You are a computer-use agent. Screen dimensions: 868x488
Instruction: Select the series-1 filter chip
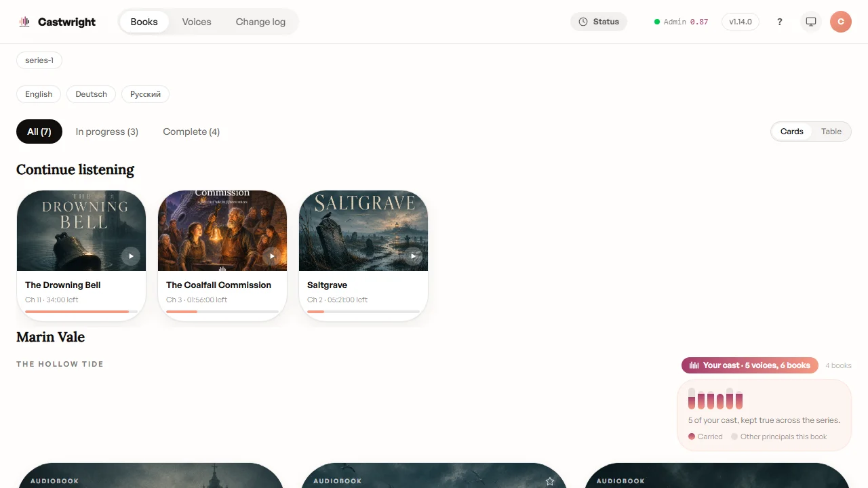tap(39, 60)
